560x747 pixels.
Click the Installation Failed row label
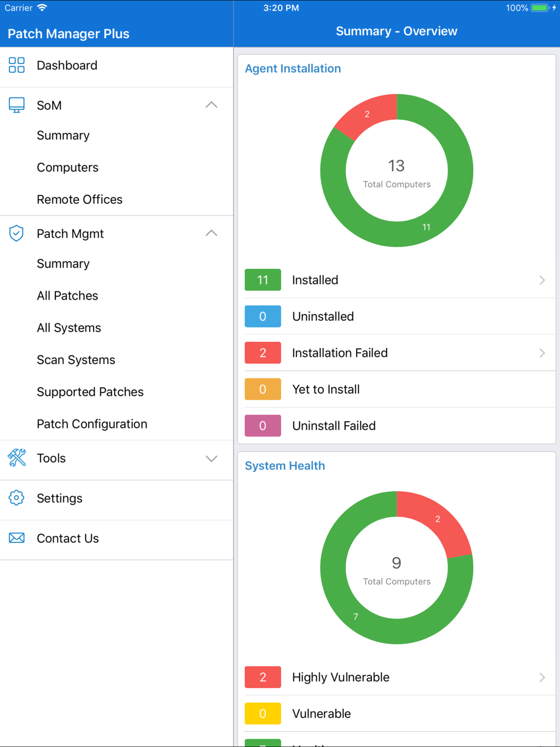340,353
